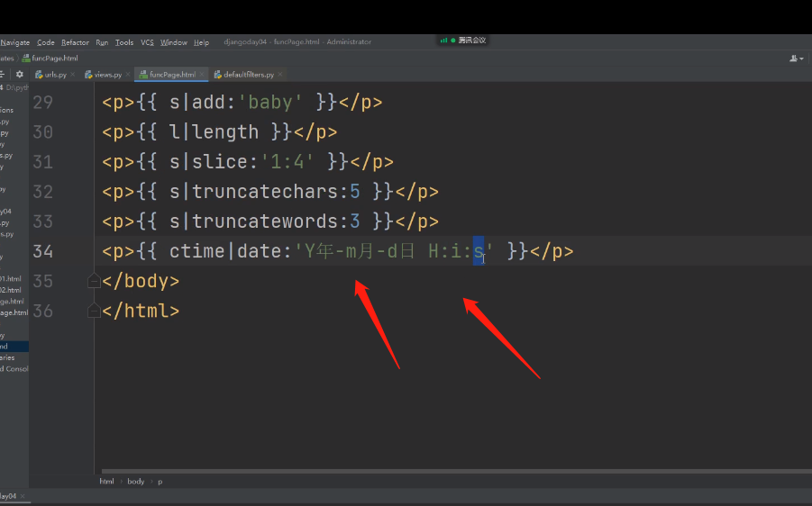This screenshot has width=812, height=506.
Task: Click the collapse-all icon in project panel
Action: point(2,75)
